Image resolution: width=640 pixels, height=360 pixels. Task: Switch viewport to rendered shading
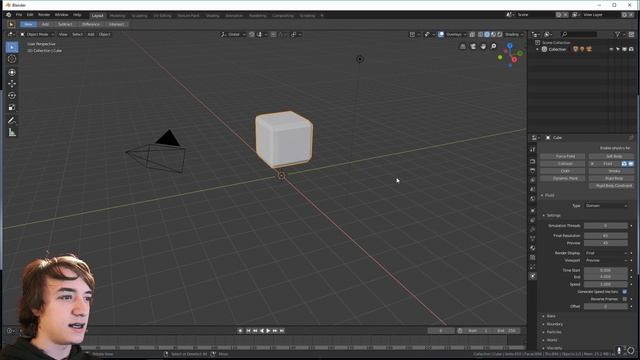click(x=500, y=34)
